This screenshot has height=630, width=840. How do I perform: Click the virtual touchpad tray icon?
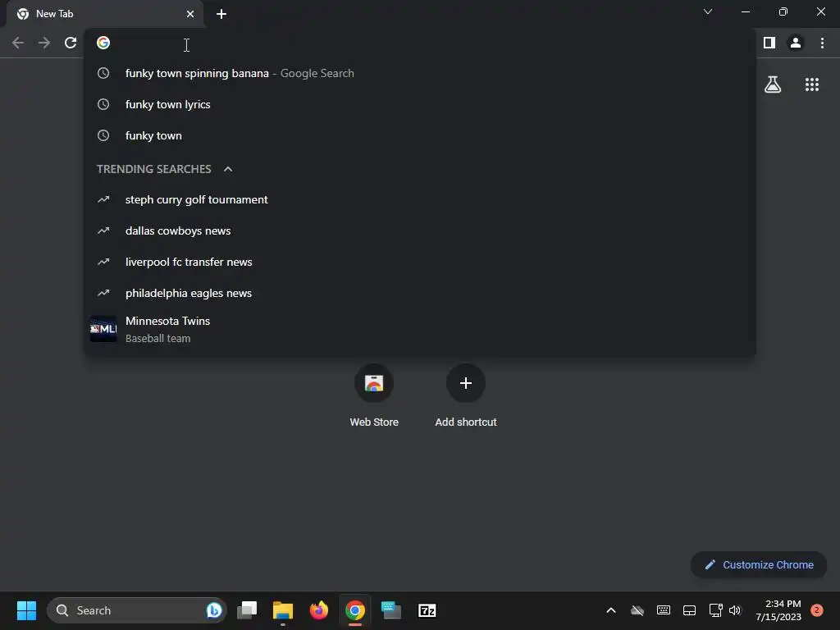689,610
